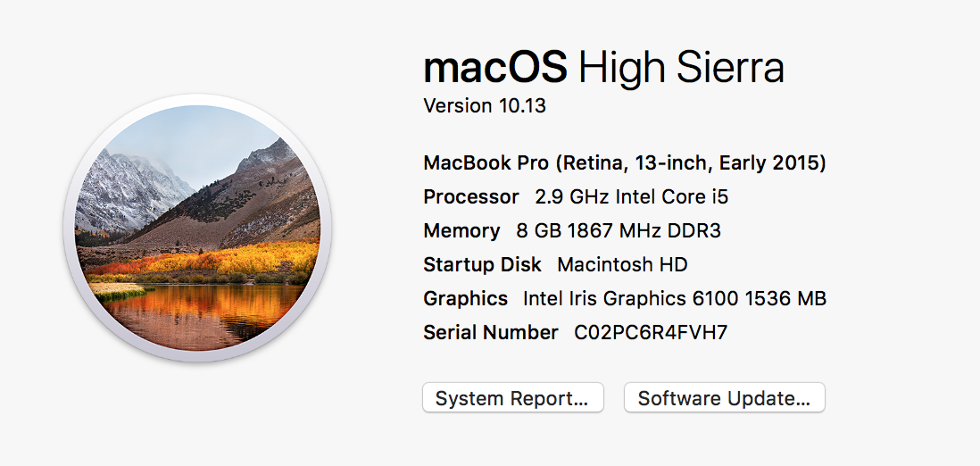Select the serial number C02PC6R4FVH7
The image size is (980, 466).
[651, 332]
